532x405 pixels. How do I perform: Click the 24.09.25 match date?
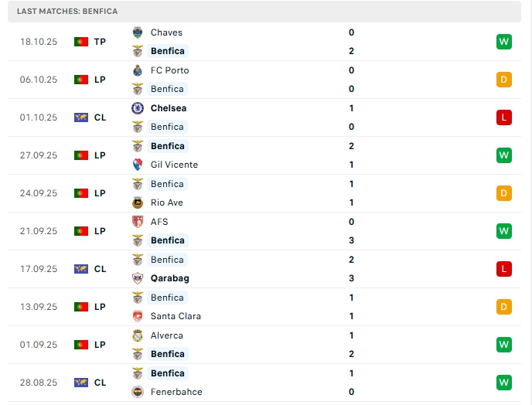(x=39, y=193)
